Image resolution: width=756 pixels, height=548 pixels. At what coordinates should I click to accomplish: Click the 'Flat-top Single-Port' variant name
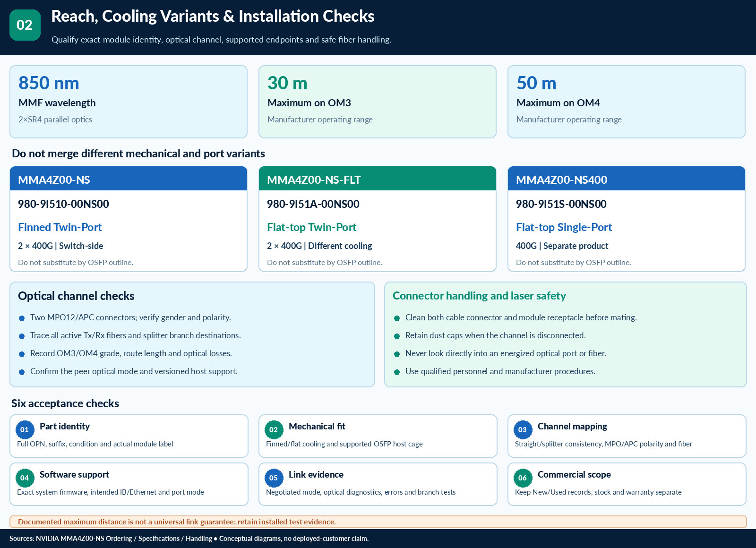(564, 227)
